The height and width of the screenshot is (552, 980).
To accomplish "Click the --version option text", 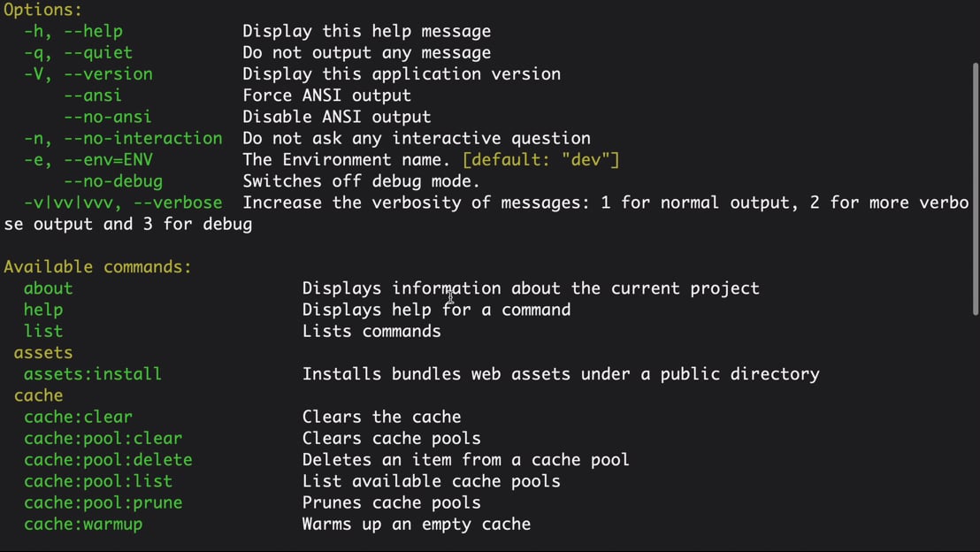I will point(108,73).
